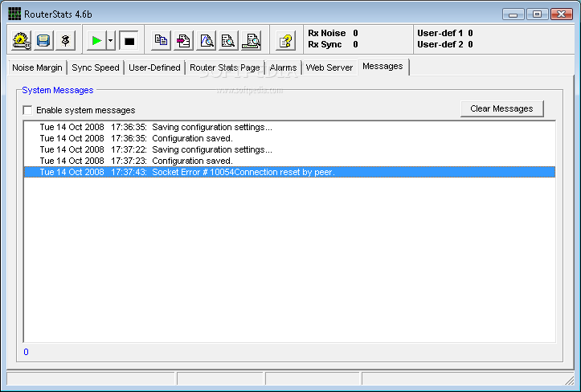Viewport: 581px width, 392px height.
Task: Switch to the Noise Margin tab
Action: click(37, 67)
